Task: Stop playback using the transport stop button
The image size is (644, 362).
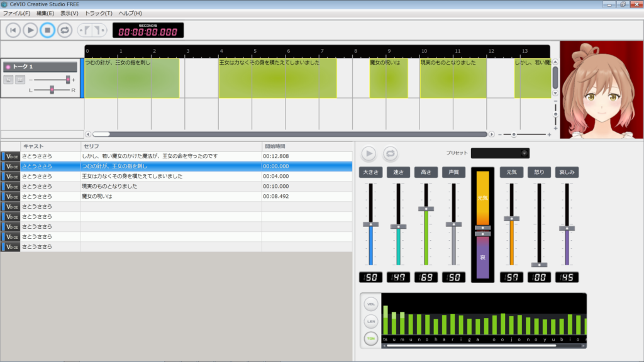Action: (x=47, y=30)
